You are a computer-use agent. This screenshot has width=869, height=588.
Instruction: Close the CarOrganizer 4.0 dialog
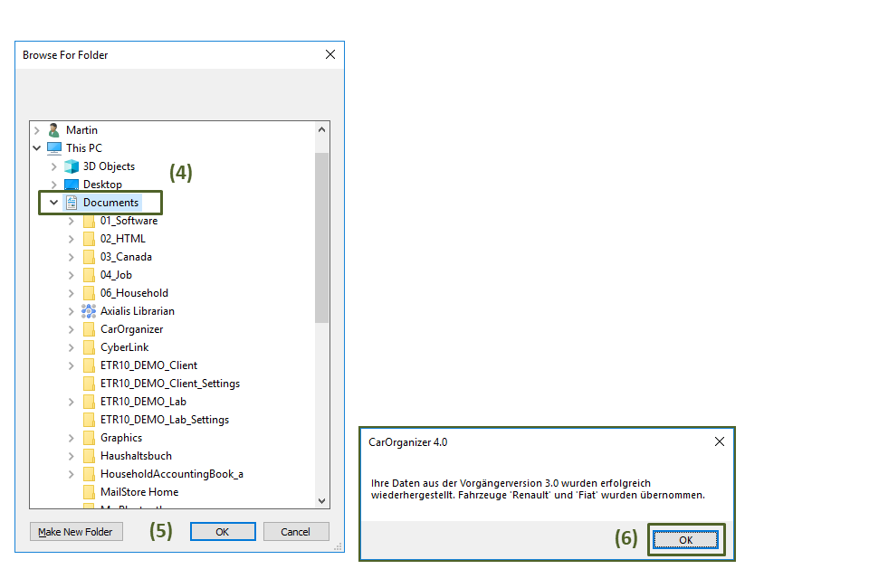coord(720,442)
